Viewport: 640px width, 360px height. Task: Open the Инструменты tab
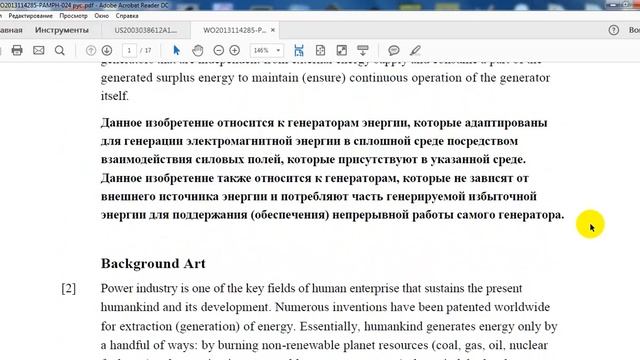coord(62,30)
